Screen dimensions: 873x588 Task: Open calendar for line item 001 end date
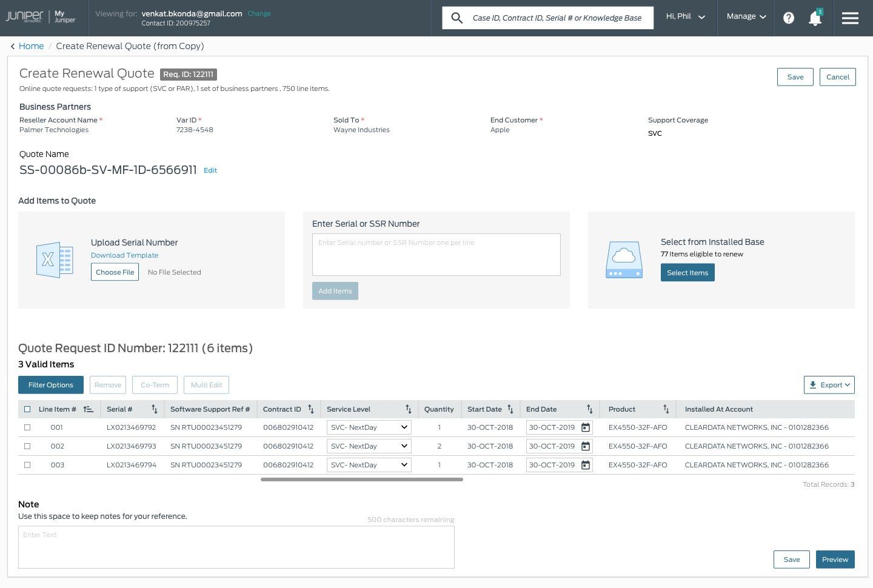[x=586, y=427]
